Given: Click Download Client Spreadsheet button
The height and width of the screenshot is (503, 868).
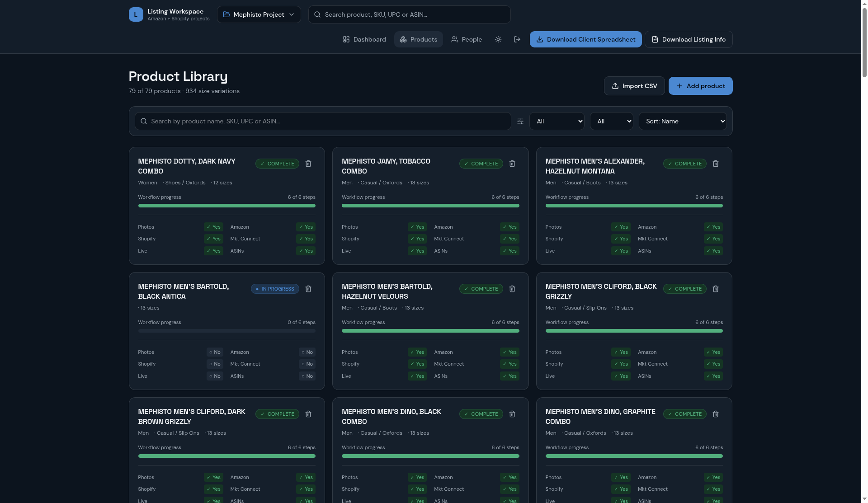Looking at the screenshot, I should (586, 39).
